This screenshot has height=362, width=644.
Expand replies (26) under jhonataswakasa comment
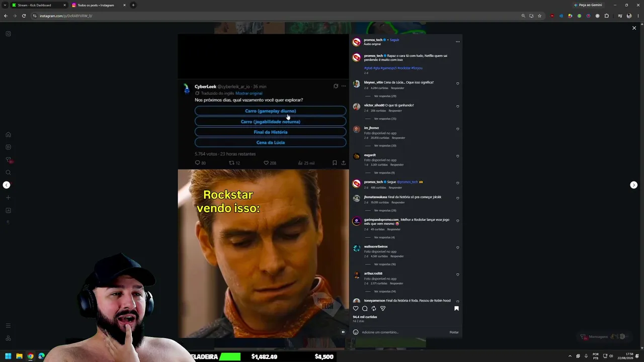point(385,211)
